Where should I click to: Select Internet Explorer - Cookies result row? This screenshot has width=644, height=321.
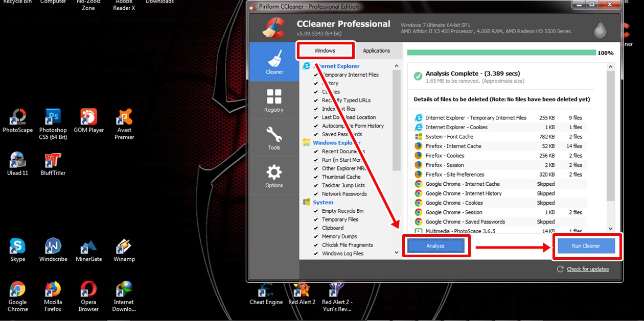[x=500, y=127]
